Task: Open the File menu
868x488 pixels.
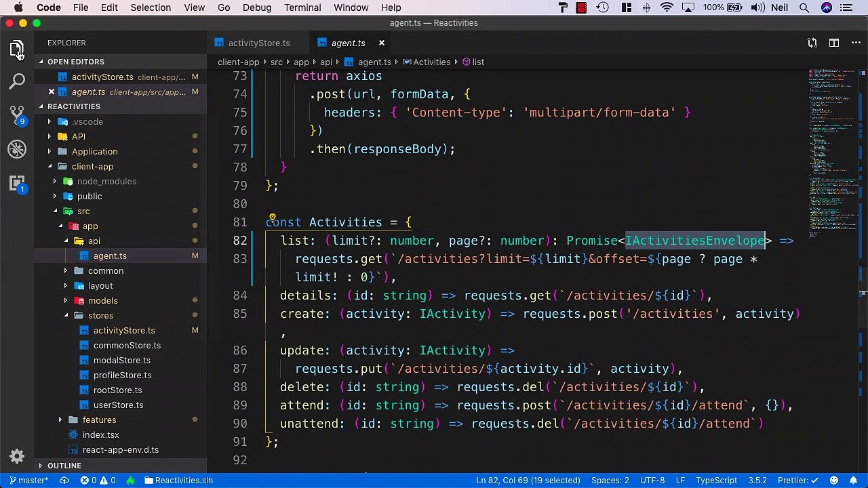Action: [81, 7]
